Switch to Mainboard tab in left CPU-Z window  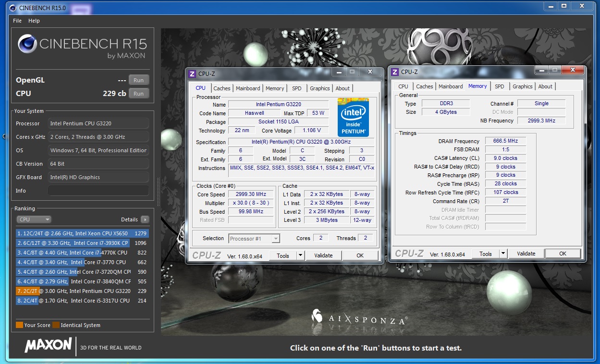coord(248,88)
